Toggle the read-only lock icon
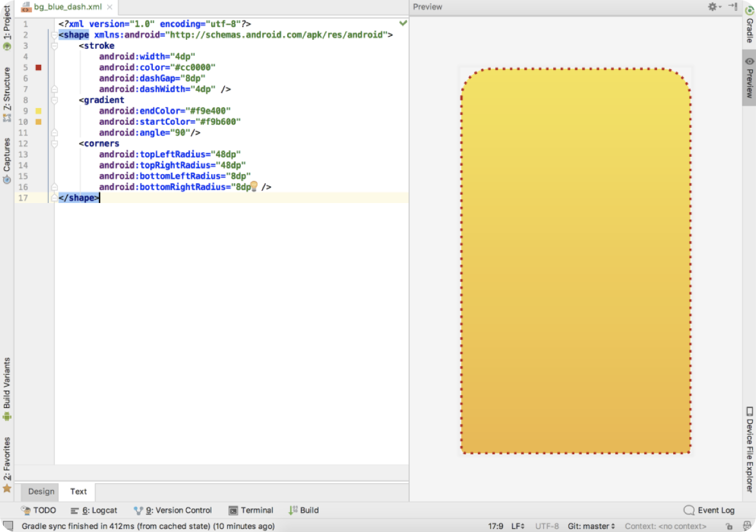This screenshot has width=756, height=532. coord(729,526)
